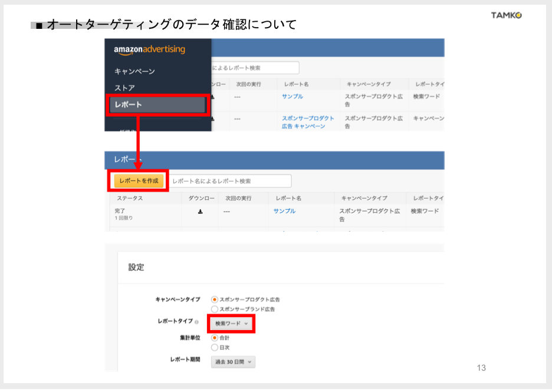Click 検索ワード cell in lower table row

[425, 211]
